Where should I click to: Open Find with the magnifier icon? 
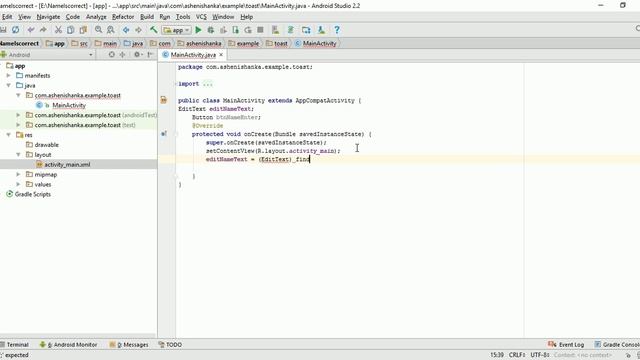pos(98,30)
